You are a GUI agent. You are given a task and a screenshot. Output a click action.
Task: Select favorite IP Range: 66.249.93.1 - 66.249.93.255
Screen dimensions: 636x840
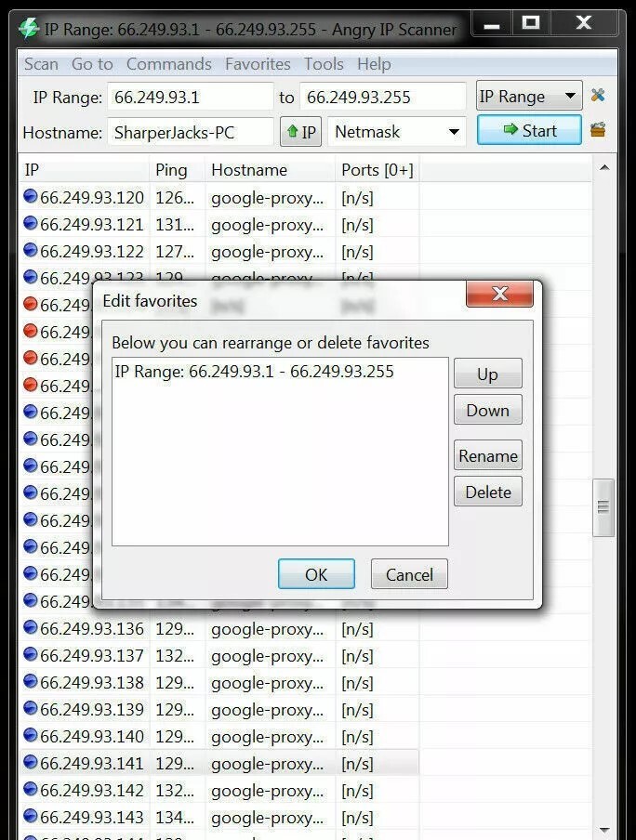(x=254, y=372)
